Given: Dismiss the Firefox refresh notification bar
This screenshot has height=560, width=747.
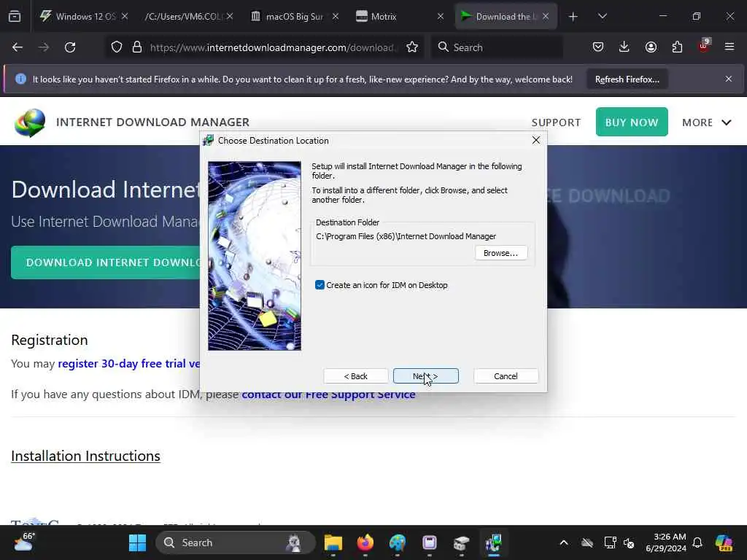Looking at the screenshot, I should 729,79.
